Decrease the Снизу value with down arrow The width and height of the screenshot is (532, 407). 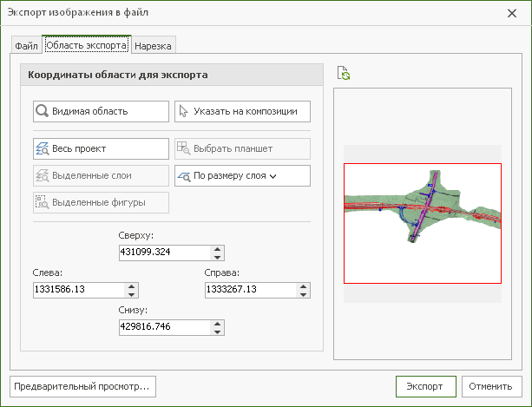point(218,332)
